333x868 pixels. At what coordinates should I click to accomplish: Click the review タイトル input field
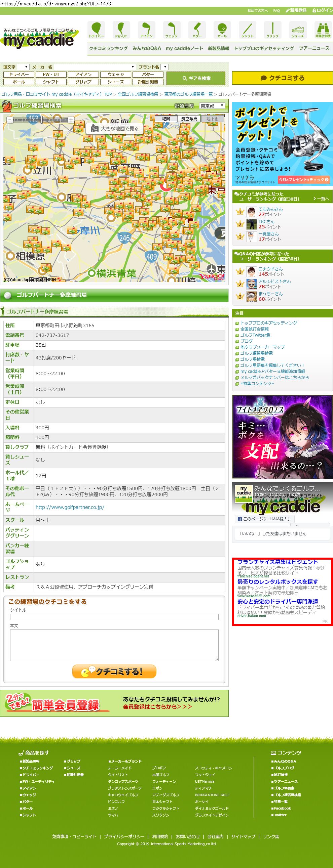pyautogui.click(x=114, y=617)
